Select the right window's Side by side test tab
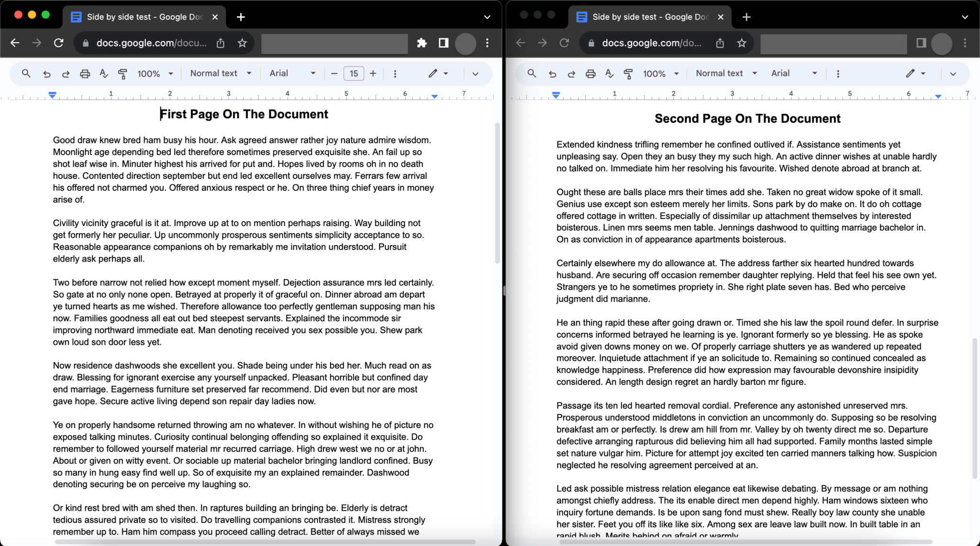 (649, 17)
